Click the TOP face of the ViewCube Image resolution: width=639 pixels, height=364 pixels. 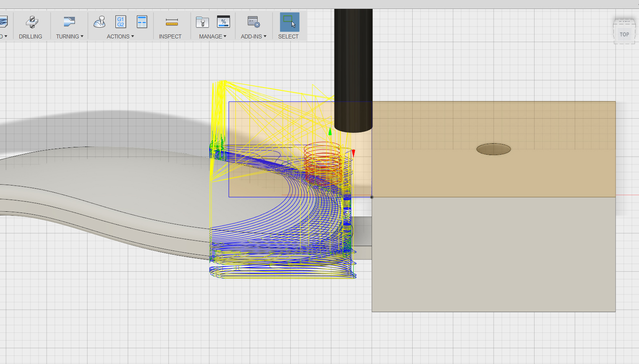[x=624, y=34]
